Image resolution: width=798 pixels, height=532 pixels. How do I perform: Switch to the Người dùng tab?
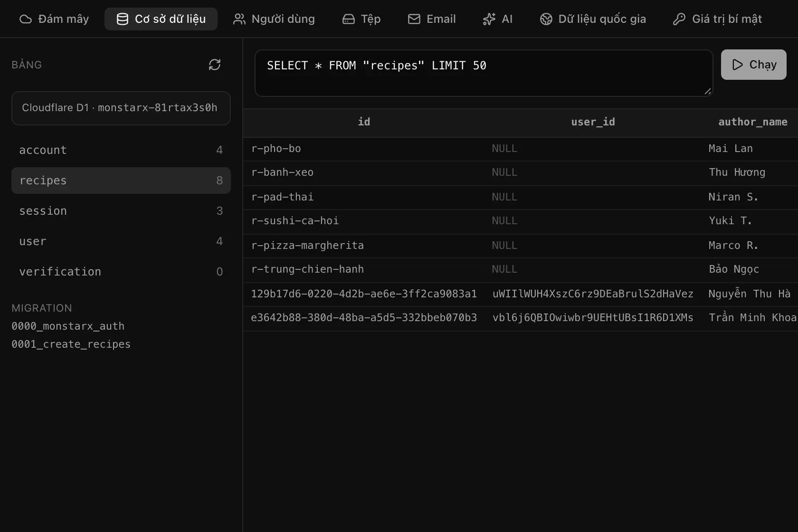click(x=274, y=19)
